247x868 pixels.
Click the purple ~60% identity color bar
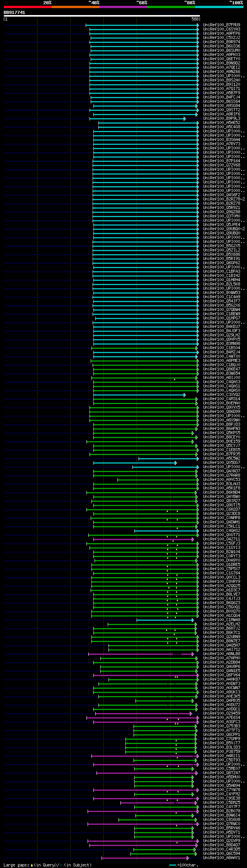[x=123, y=7]
